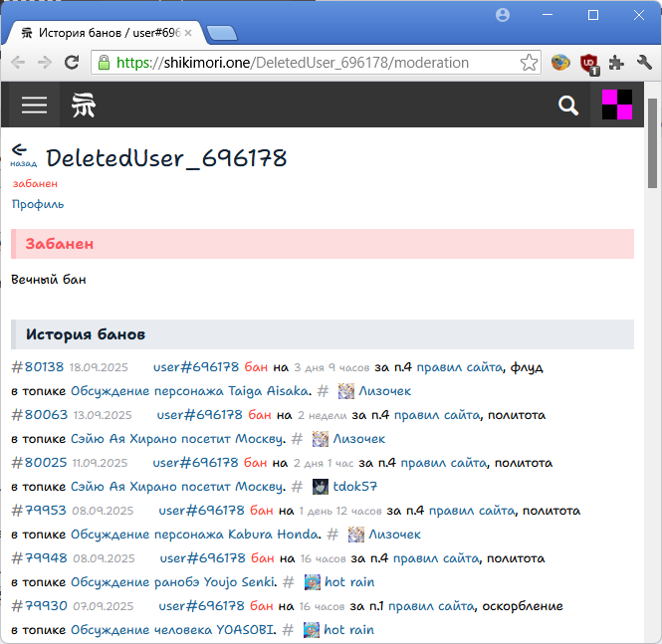
Task: Open the user avatar menu
Action: [617, 105]
